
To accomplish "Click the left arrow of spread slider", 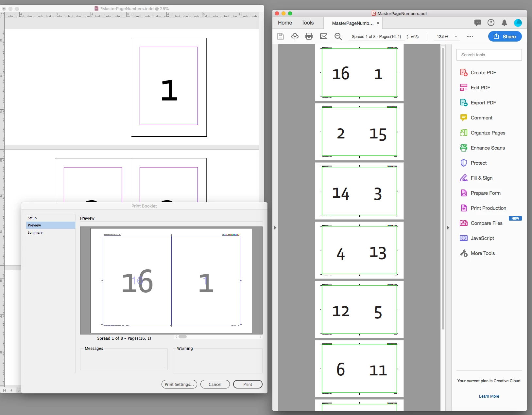I will 177,336.
